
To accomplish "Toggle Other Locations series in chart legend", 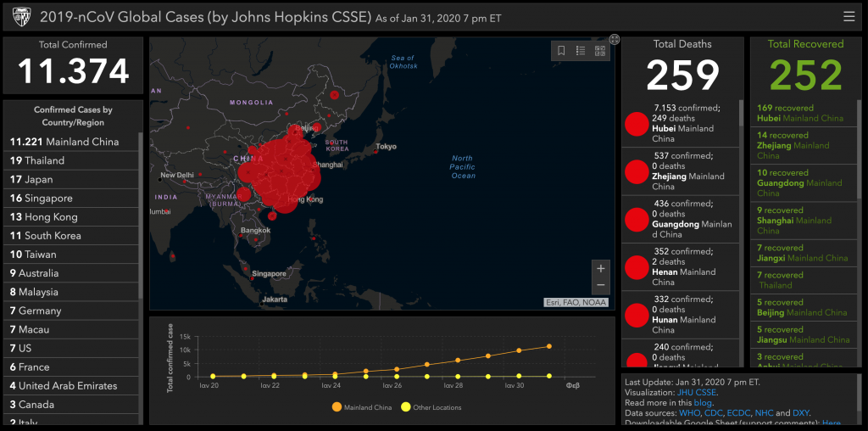I will coord(432,407).
